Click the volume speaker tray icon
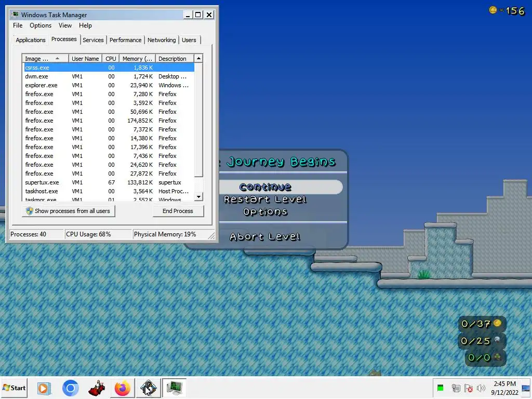The image size is (532, 399). pyautogui.click(x=481, y=388)
